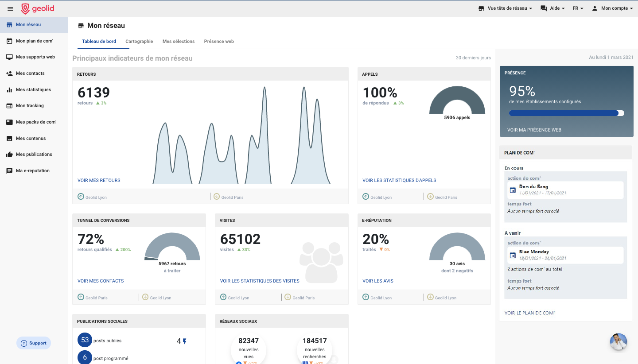The image size is (638, 364).
Task: Click 'Au lundi 1 mars 2021' date text
Action: pyautogui.click(x=611, y=58)
